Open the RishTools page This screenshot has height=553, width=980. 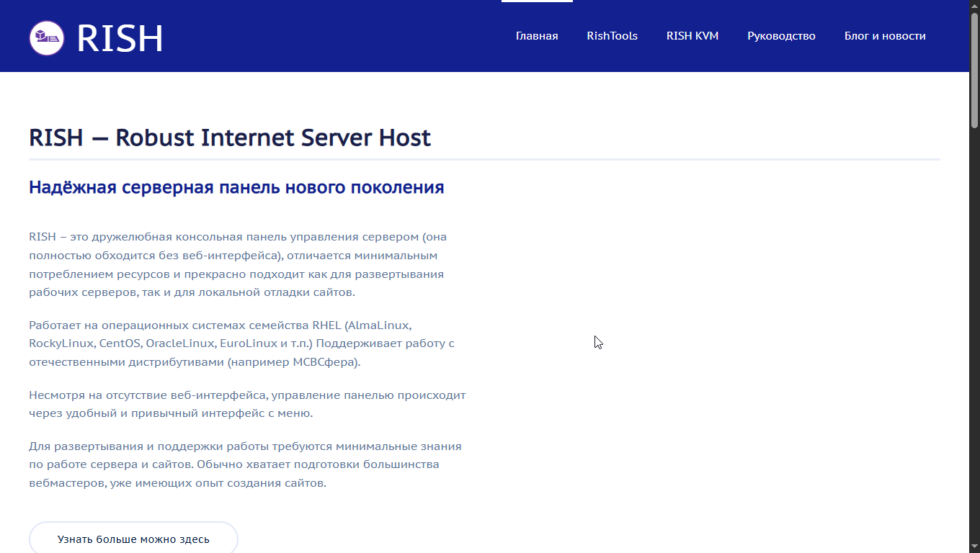point(612,35)
